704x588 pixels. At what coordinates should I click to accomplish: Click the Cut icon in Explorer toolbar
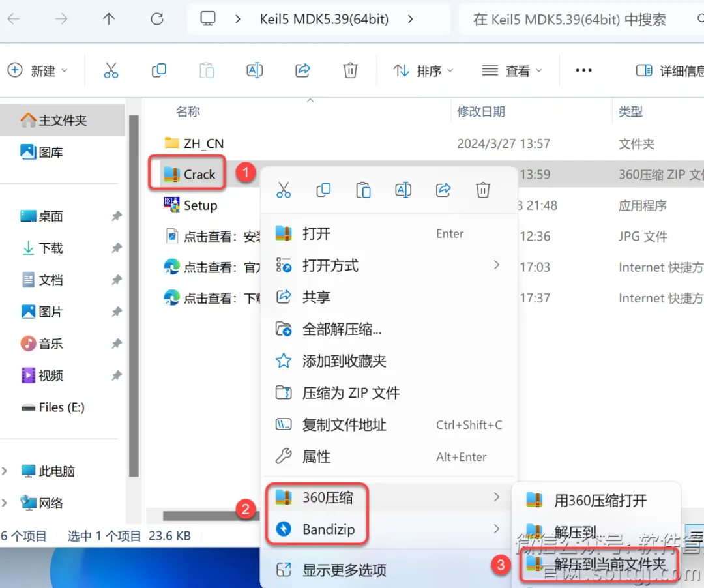coord(111,70)
